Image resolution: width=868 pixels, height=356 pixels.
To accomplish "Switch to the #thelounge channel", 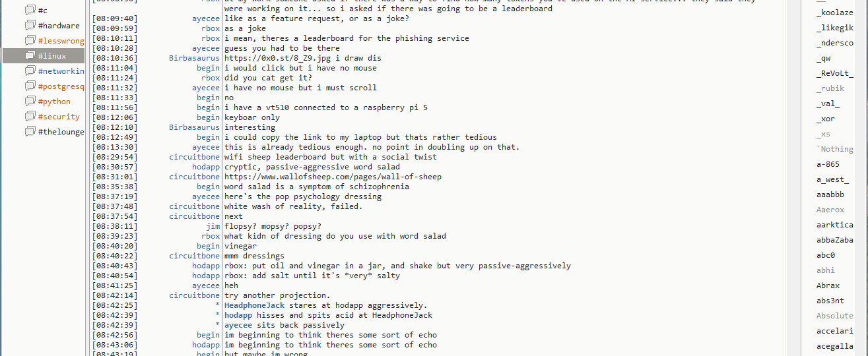I will 61,131.
